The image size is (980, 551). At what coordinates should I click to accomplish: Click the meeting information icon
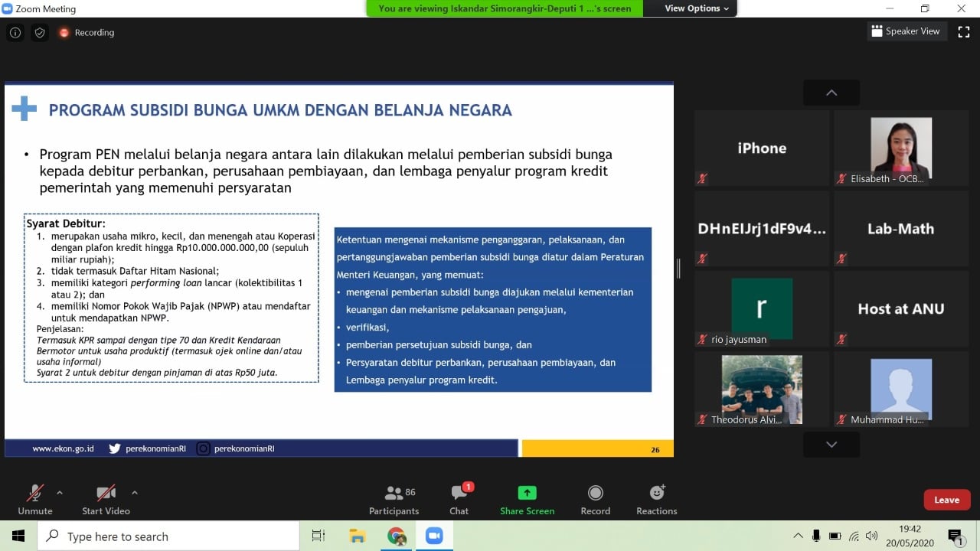pyautogui.click(x=15, y=32)
